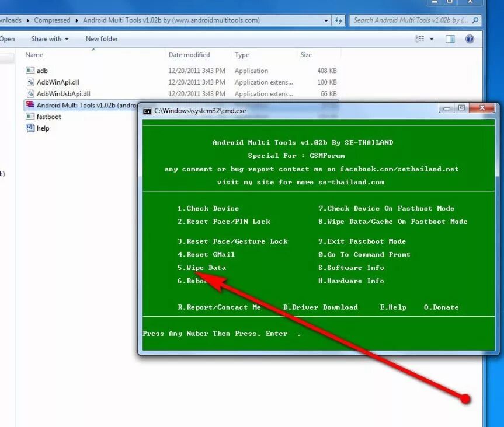Click the 66 KB size value
Viewport: 504px width, 427px height.
(328, 94)
